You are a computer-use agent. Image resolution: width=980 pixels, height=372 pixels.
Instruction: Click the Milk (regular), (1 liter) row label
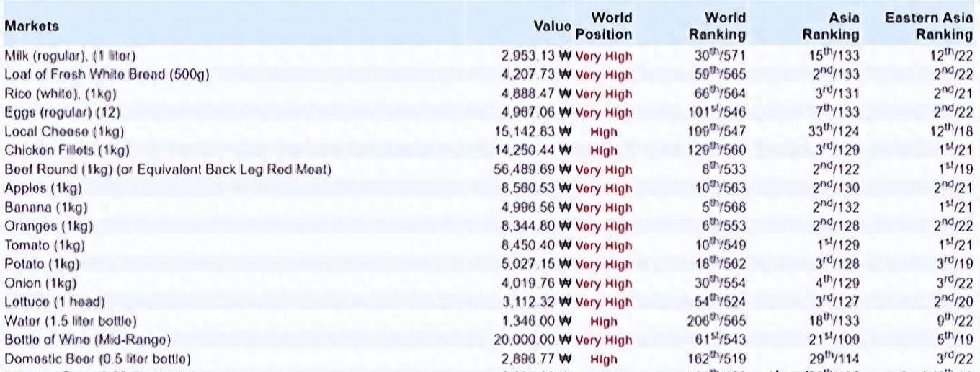click(x=70, y=56)
